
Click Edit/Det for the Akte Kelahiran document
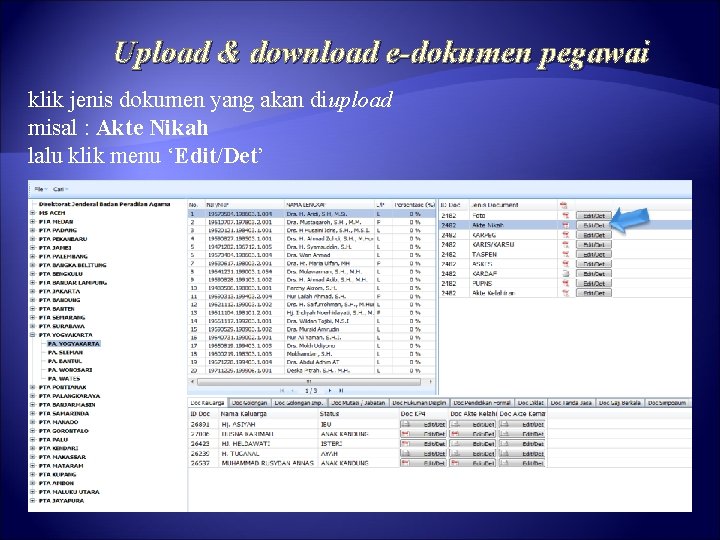click(594, 293)
